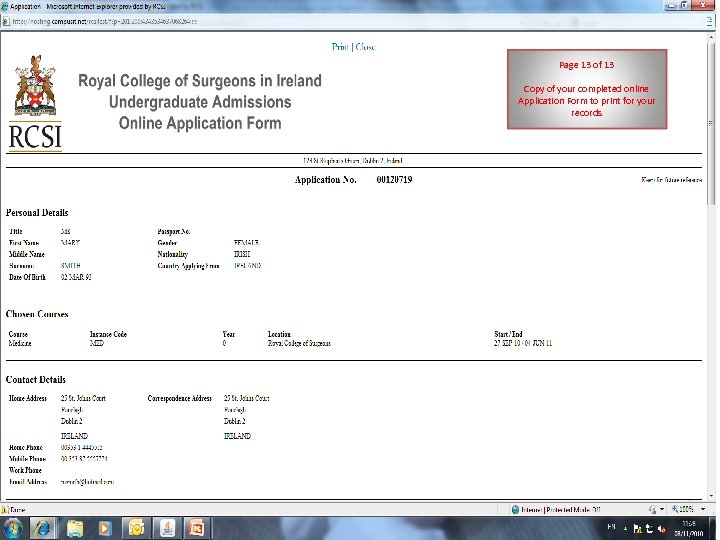Click the page icon left of the URL

6,22
